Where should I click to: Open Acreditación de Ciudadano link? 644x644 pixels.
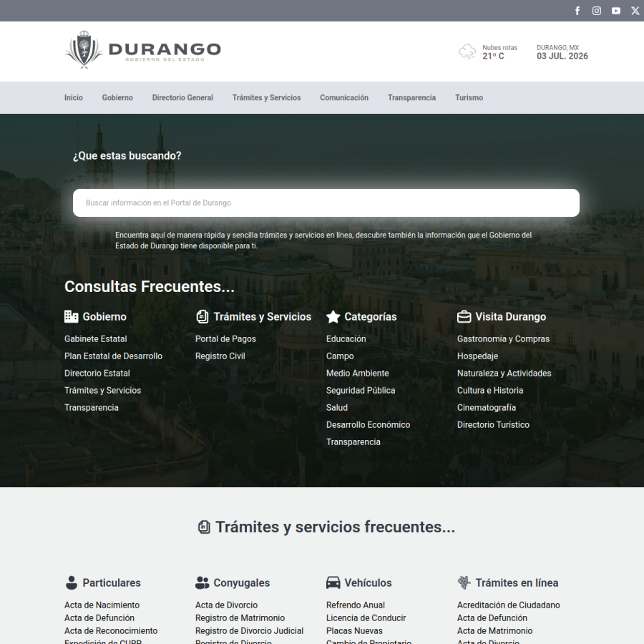point(509,605)
